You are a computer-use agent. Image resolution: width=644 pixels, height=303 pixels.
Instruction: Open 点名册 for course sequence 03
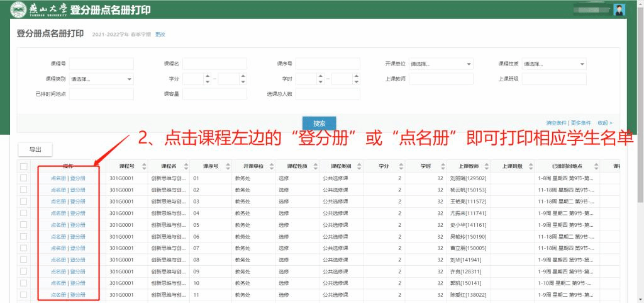pos(58,202)
